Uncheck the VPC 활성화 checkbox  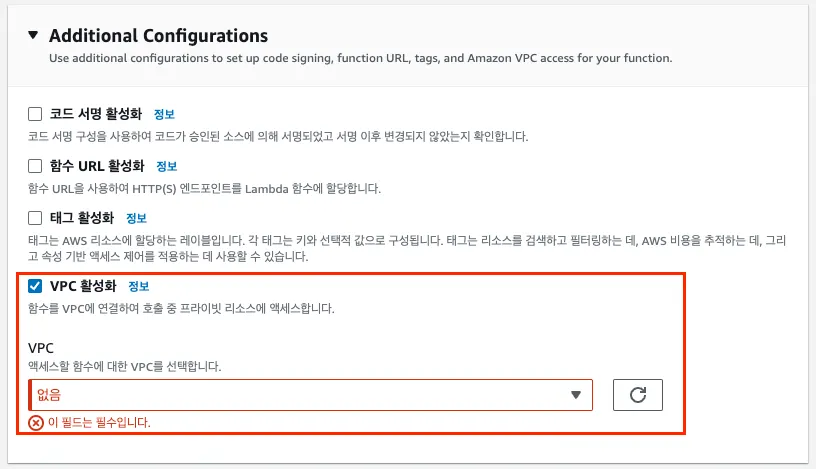click(36, 286)
